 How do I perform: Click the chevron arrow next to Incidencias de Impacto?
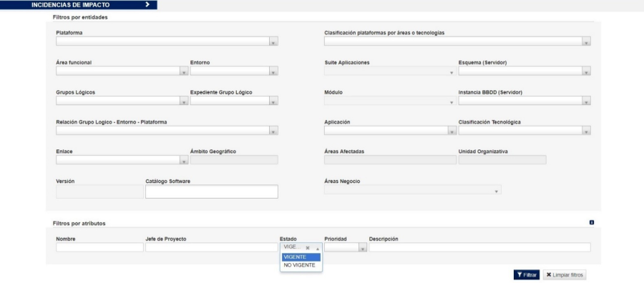tap(147, 4)
